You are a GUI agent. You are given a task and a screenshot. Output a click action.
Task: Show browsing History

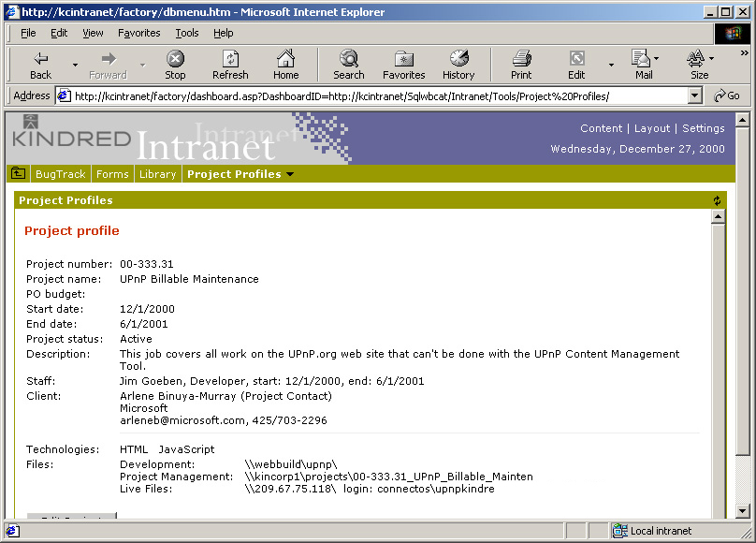click(458, 65)
